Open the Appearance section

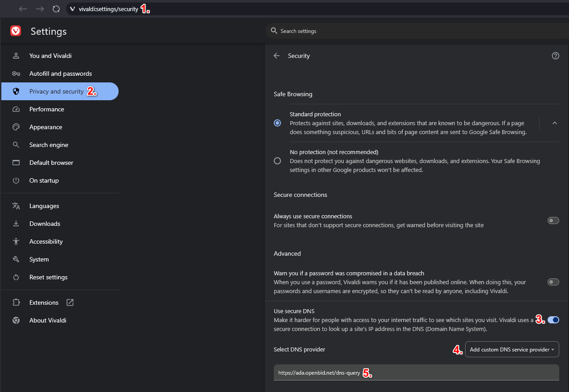[x=45, y=127]
